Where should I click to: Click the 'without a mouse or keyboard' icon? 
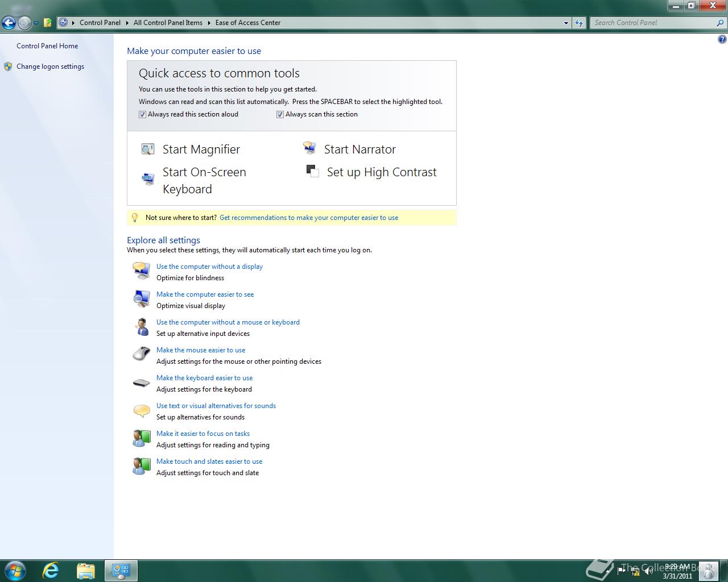141,326
